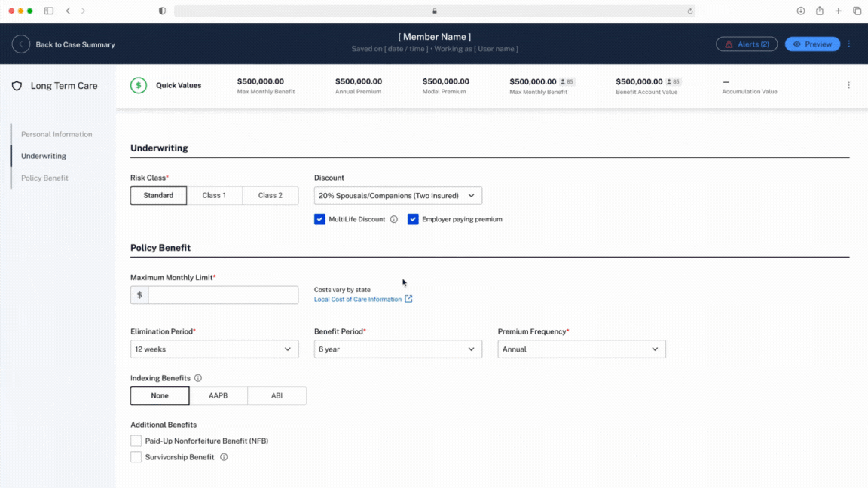Select Class 1 risk class
Image resolution: width=868 pixels, height=488 pixels.
point(214,195)
